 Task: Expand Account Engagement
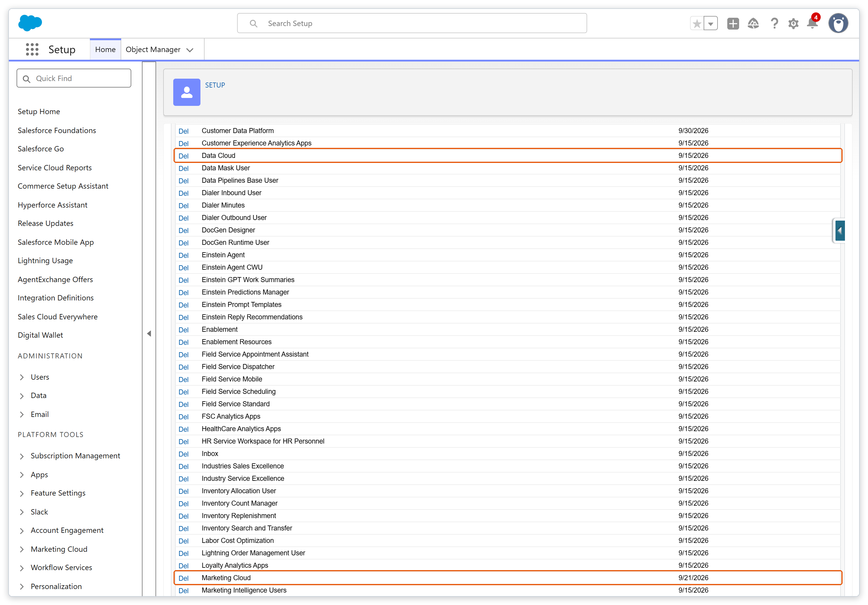click(x=22, y=530)
